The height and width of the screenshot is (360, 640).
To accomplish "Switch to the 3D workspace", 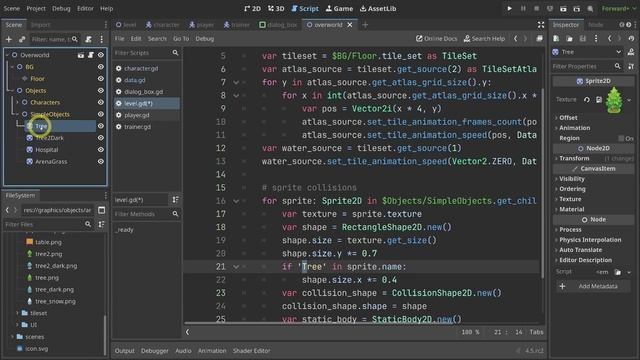I will [x=276, y=8].
